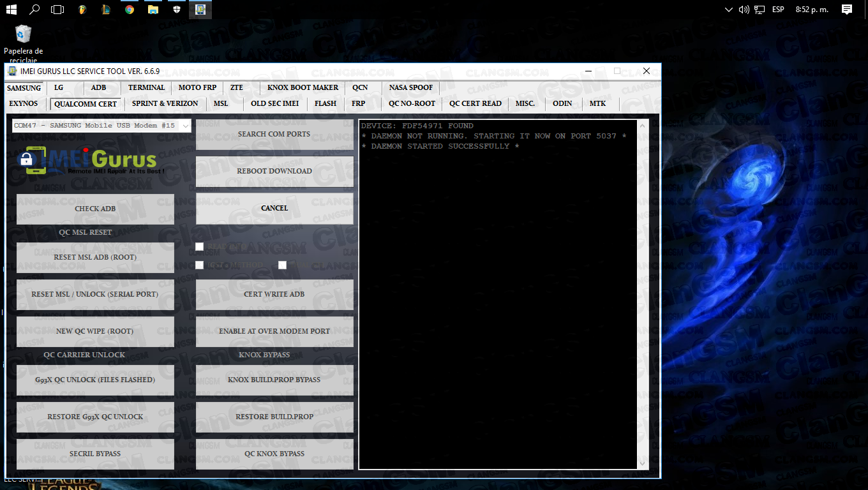Open the Windows Start menu
Image resolution: width=868 pixels, height=490 pixels.
click(x=11, y=10)
